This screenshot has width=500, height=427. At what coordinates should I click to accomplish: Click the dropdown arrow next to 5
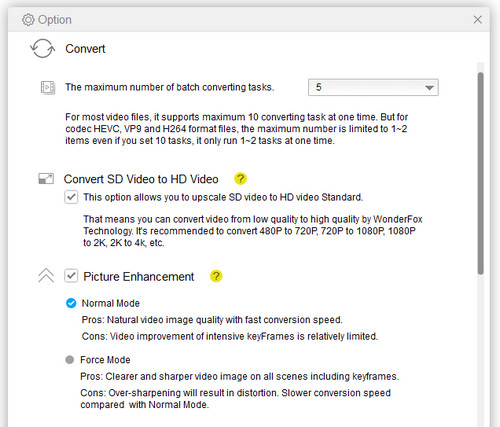click(429, 88)
